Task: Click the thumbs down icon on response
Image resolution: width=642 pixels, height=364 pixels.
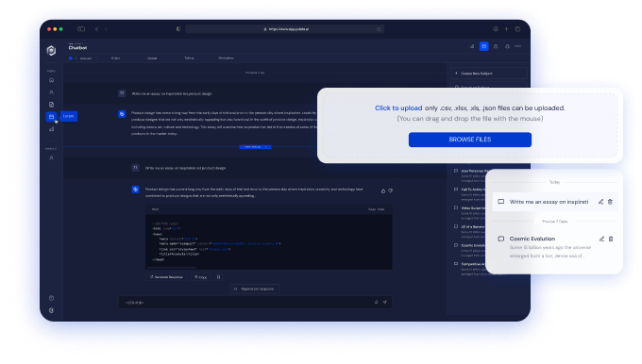Action: coord(390,191)
